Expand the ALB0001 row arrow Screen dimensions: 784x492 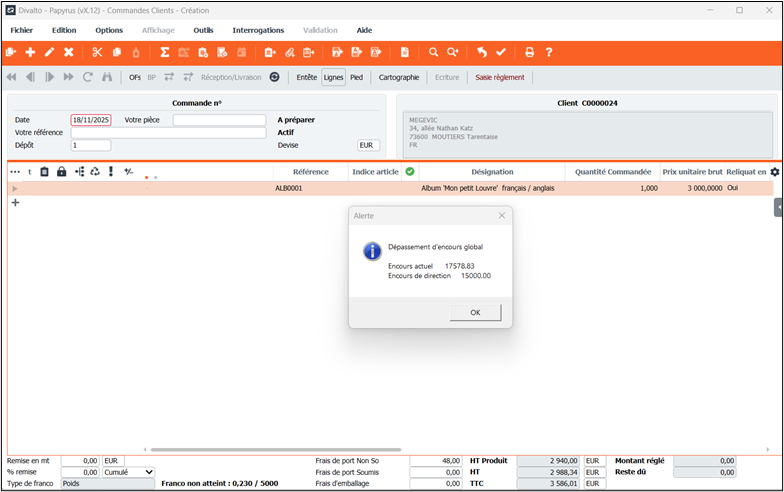point(14,188)
